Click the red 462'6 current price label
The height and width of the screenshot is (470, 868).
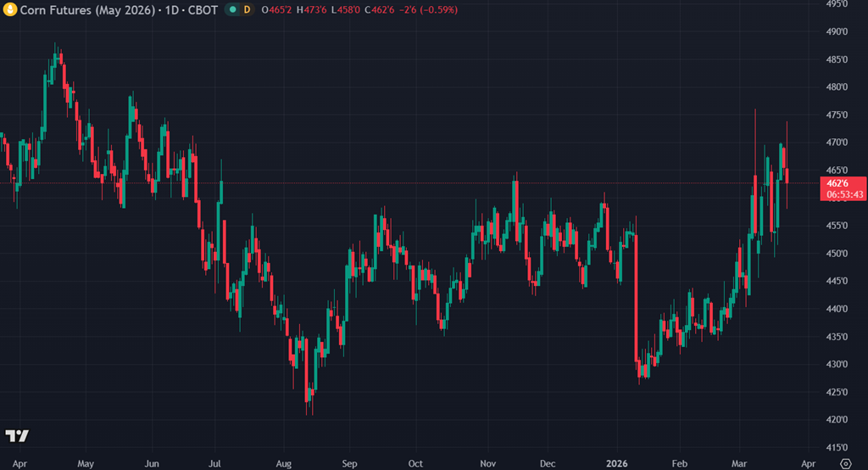coord(843,182)
